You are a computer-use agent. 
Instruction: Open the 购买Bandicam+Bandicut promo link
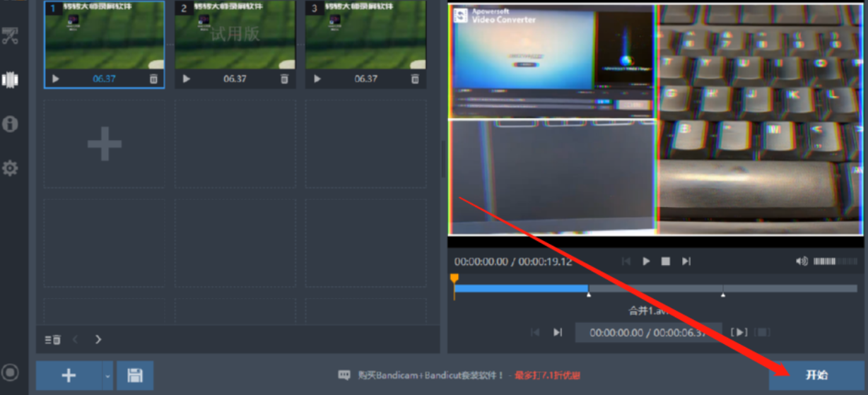coord(431,375)
